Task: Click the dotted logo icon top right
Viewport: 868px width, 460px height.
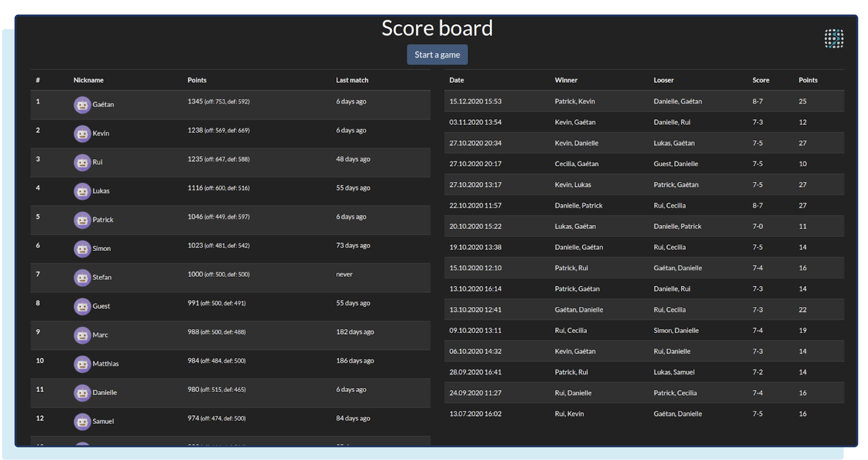Action: [834, 39]
